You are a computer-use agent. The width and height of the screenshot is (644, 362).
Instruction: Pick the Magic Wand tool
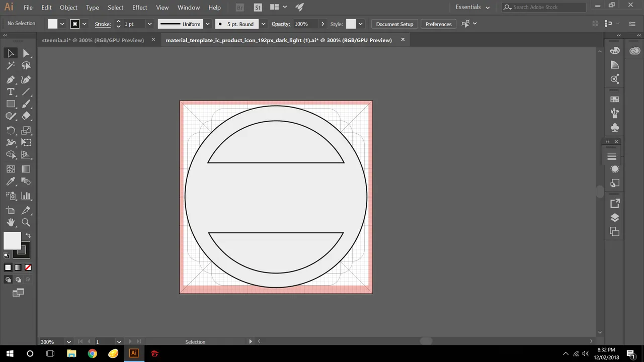tap(11, 66)
